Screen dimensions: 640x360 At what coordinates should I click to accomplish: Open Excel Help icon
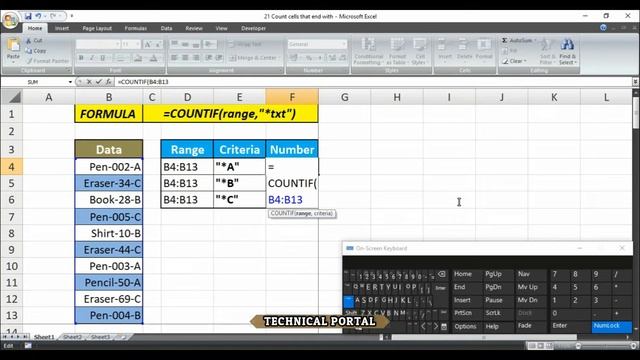[x=603, y=28]
